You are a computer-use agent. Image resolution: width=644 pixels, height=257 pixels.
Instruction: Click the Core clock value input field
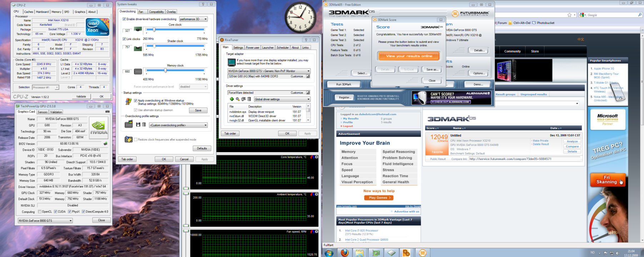pos(128,31)
